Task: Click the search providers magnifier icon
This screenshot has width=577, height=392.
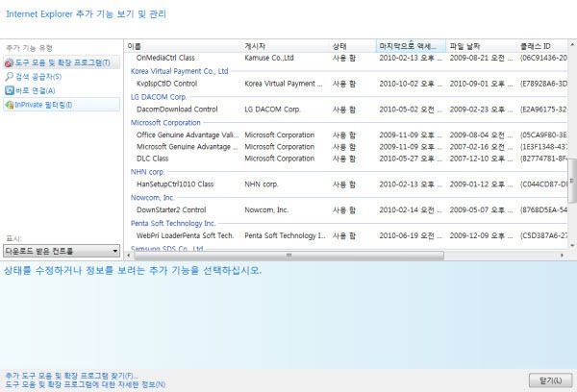Action: pos(10,77)
